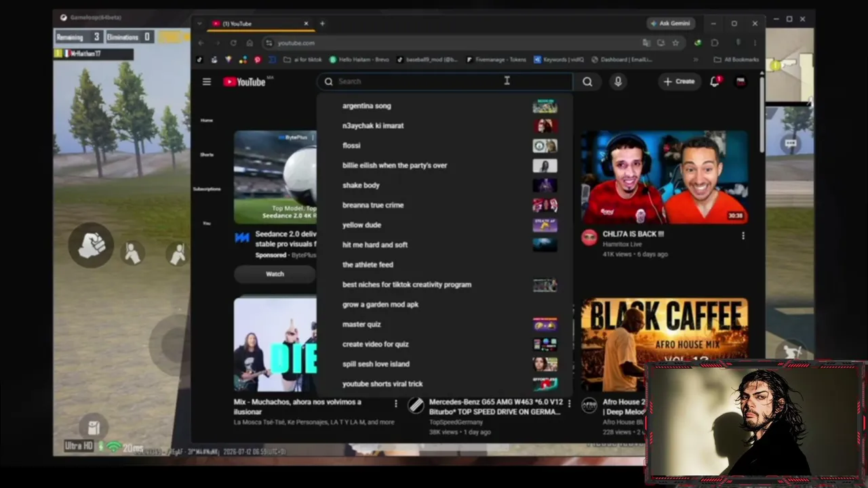Open the 'Dashboard | EmailLi...' bookmark
868x488 pixels.
[622, 60]
